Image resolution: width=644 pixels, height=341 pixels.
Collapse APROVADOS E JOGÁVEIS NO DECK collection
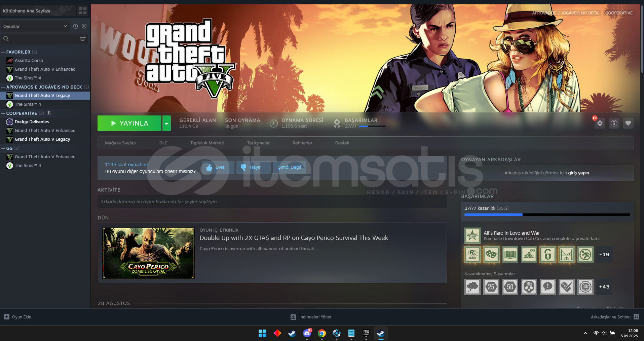[3, 87]
